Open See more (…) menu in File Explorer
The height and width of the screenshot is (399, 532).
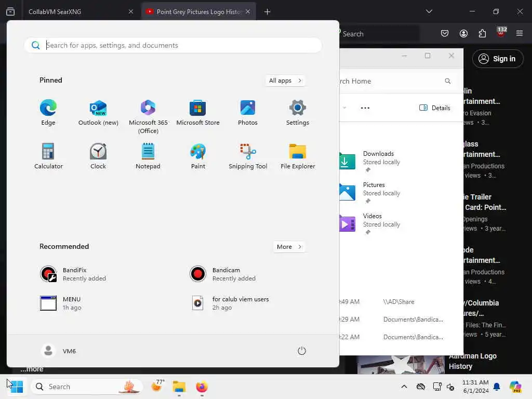tap(365, 108)
